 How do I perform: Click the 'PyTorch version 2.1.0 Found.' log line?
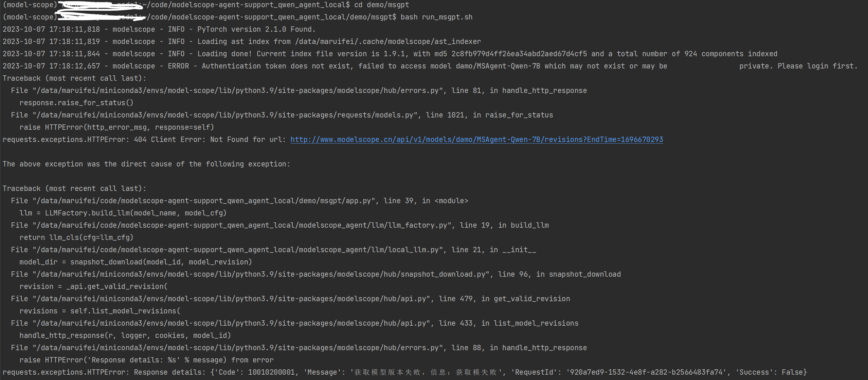click(x=159, y=29)
